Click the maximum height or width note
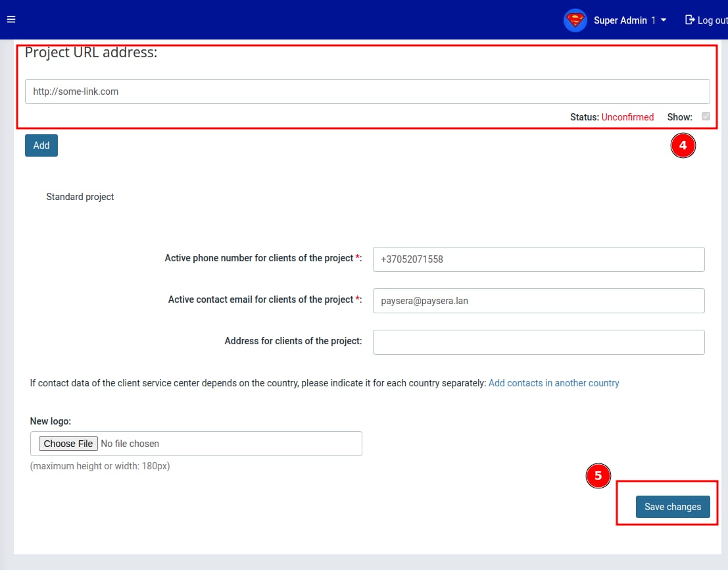The image size is (728, 570). point(100,466)
